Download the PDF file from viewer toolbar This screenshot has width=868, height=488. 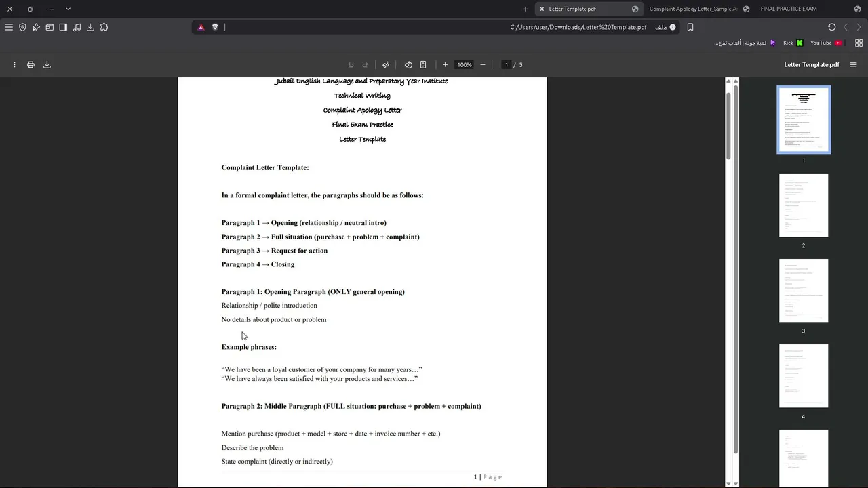[47, 64]
